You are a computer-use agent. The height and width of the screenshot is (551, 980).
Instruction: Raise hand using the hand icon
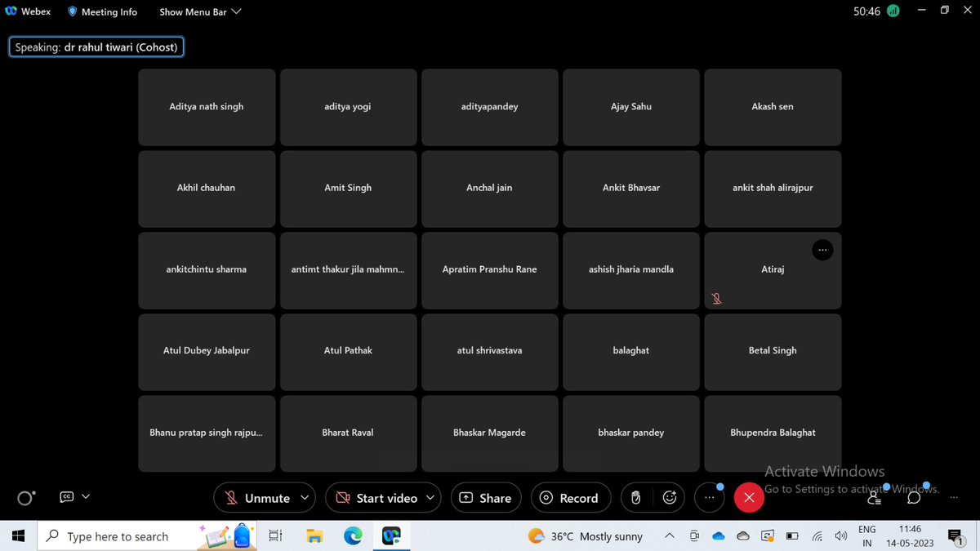636,498
